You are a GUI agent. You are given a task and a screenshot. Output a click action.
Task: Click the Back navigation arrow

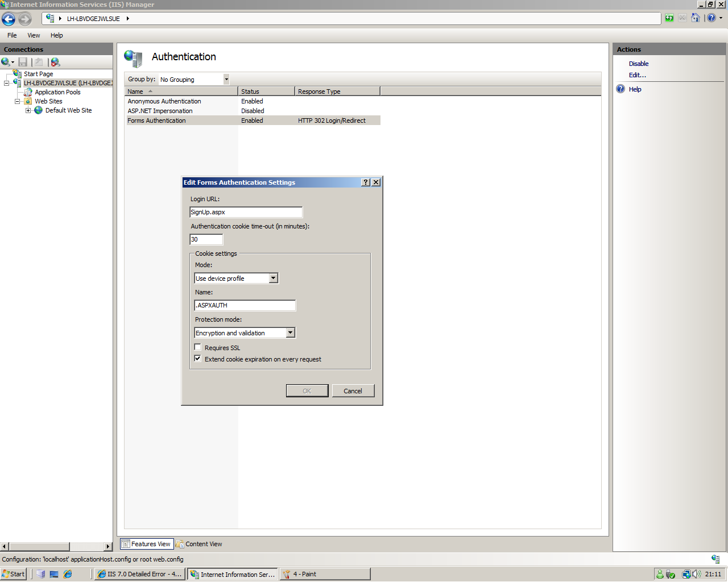tap(9, 19)
